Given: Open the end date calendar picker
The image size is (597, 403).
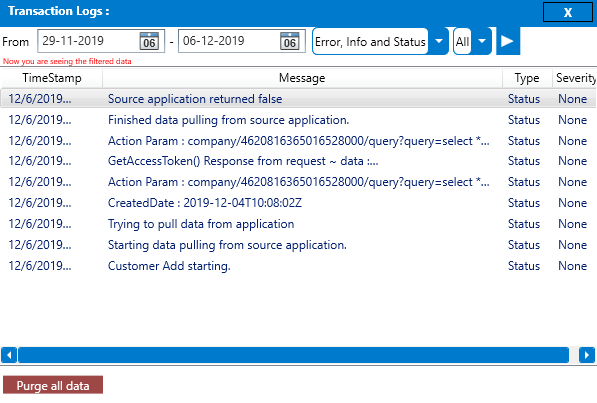Looking at the screenshot, I should (290, 41).
